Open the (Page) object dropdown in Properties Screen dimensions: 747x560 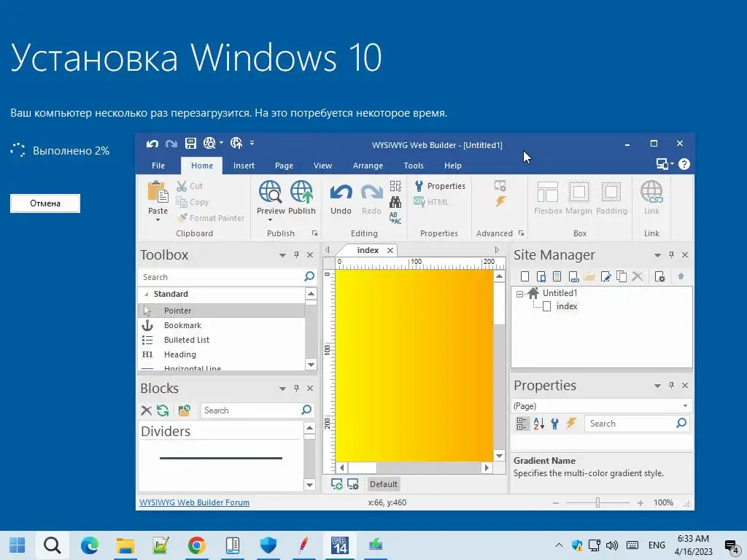tap(685, 405)
